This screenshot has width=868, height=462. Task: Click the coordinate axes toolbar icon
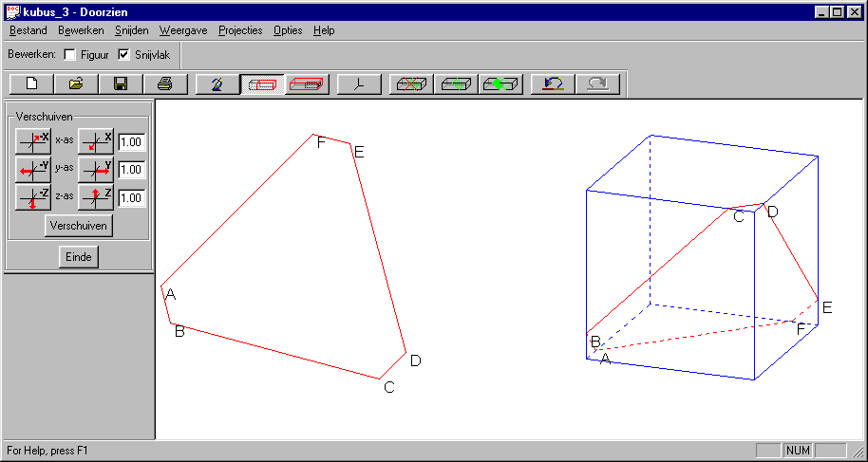pos(360,84)
